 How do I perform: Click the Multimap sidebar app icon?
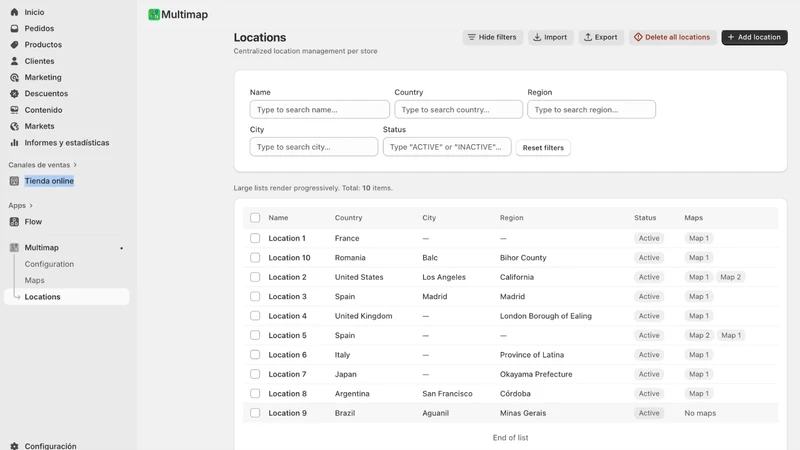click(x=14, y=247)
